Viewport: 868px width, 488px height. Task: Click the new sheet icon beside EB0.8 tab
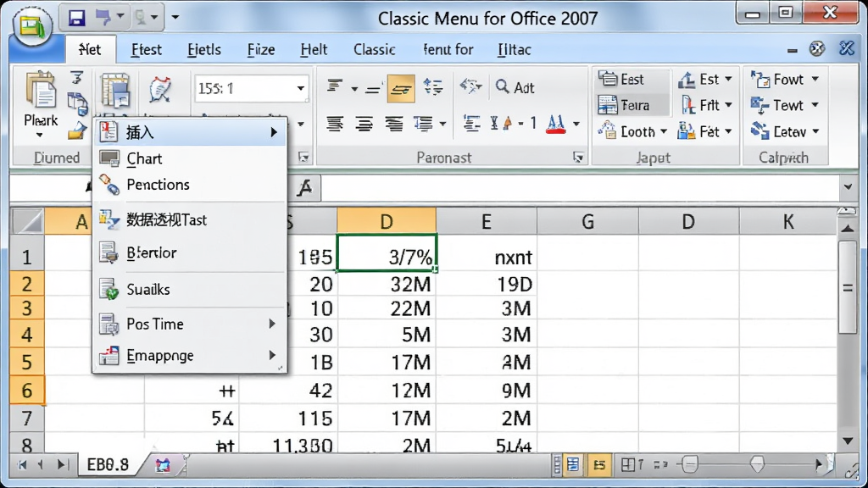[163, 465]
